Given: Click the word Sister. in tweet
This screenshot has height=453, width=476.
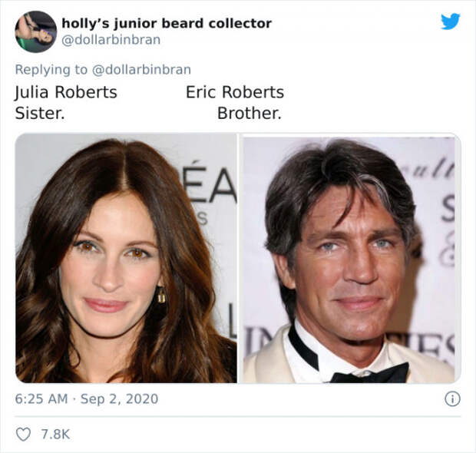Looking at the screenshot, I should tap(40, 114).
